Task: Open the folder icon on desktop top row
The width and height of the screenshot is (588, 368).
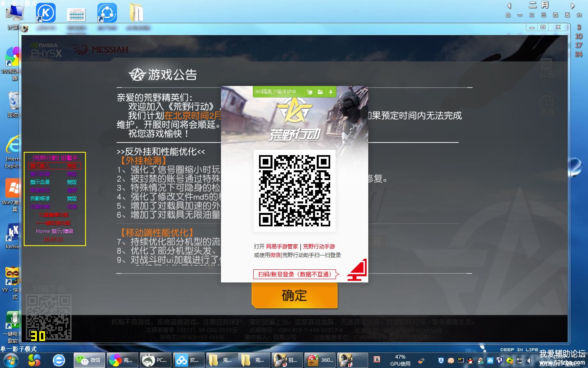Action: (136, 13)
